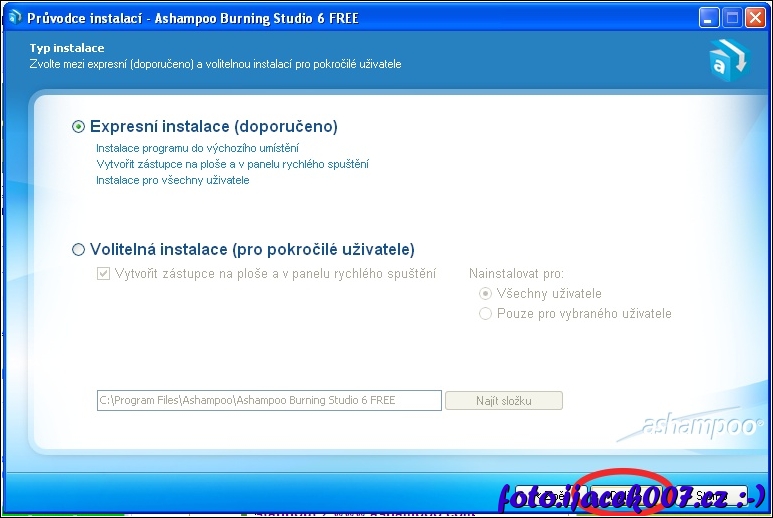
Task: Select the Všechny uživatele radio button
Action: [486, 294]
